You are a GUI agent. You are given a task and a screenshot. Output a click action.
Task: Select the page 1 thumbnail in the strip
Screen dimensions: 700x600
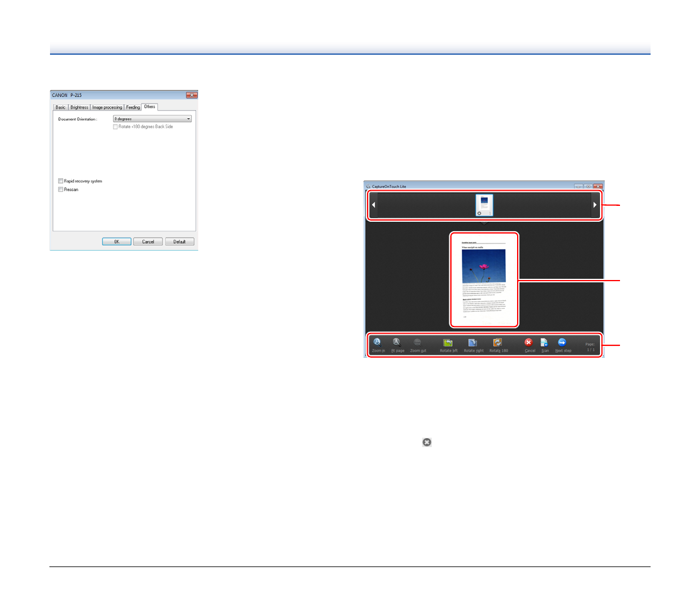[484, 205]
